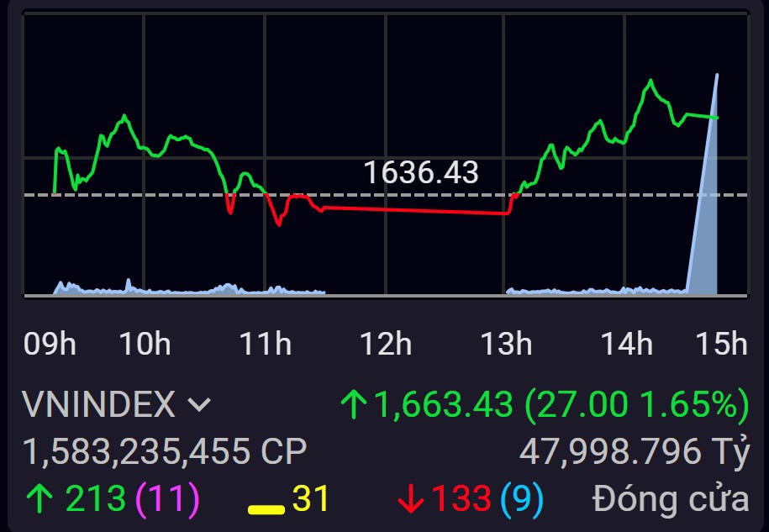The height and width of the screenshot is (532, 769).
Task: Click the yellow unchanged dash icon
Action: (x=266, y=509)
